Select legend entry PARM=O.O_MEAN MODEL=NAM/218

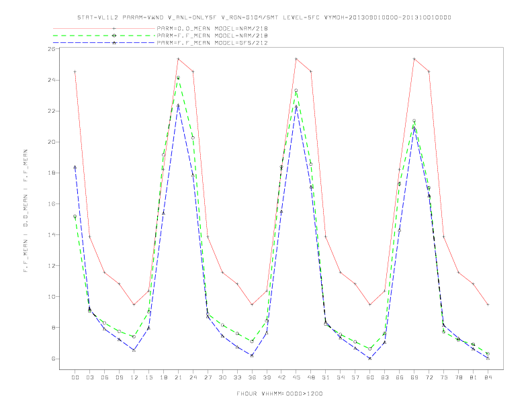pyautogui.click(x=212, y=28)
